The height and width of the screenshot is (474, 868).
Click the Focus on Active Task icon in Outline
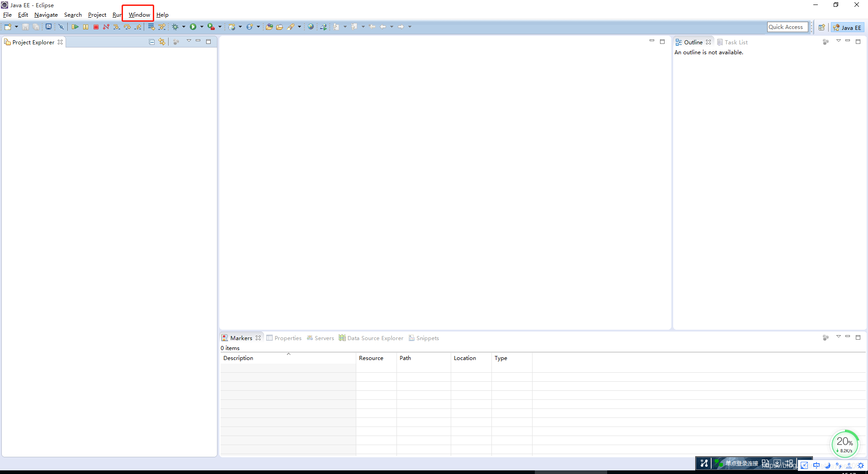click(826, 42)
